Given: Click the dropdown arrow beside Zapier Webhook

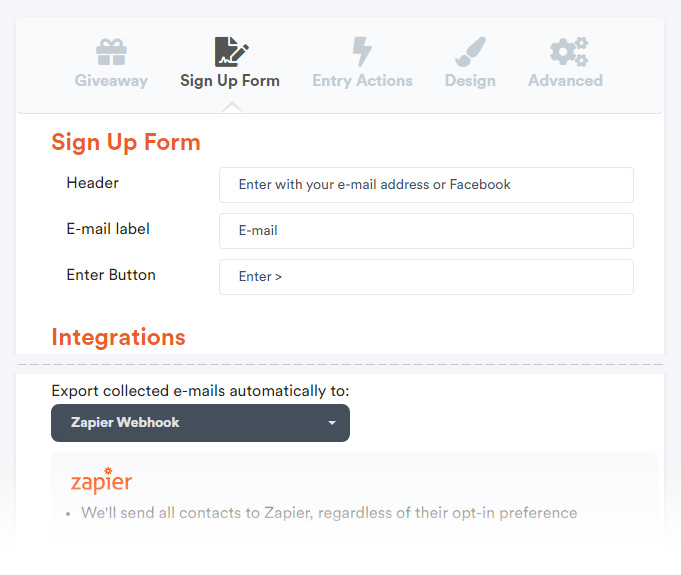Looking at the screenshot, I should (332, 423).
